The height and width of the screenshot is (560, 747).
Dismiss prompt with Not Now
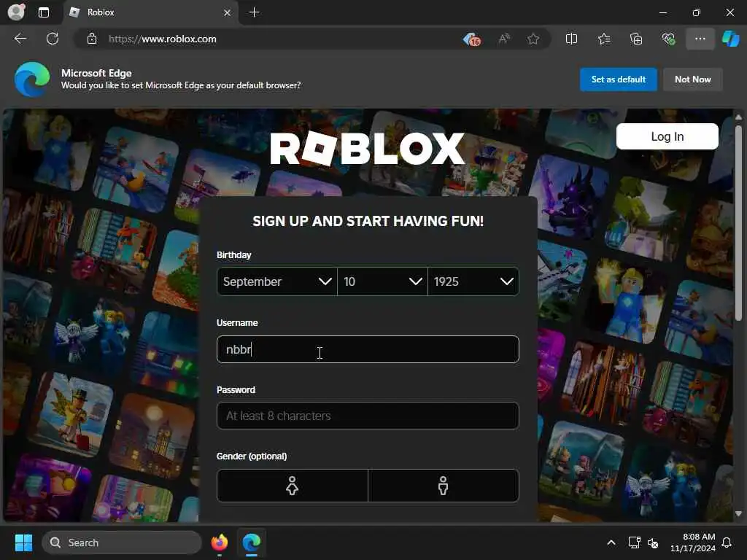[693, 79]
